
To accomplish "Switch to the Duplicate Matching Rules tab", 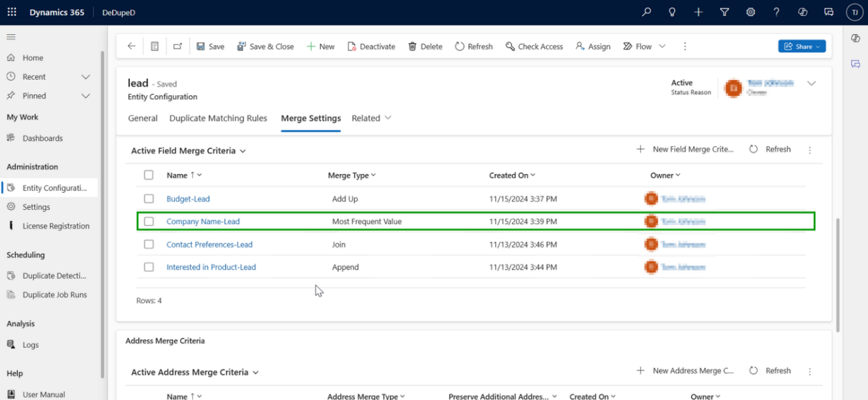I will coord(218,118).
